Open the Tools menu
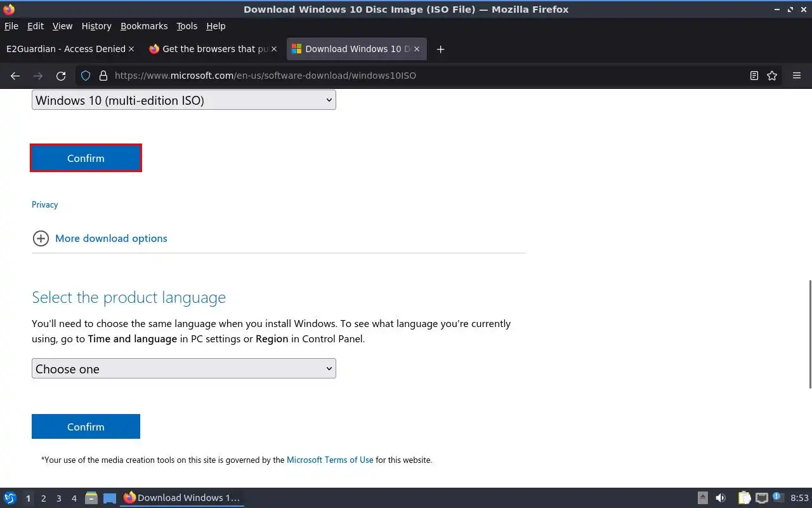 pos(187,26)
